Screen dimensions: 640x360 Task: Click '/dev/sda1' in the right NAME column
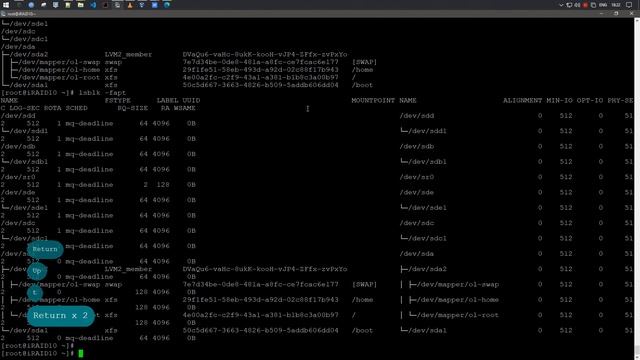[x=427, y=331]
